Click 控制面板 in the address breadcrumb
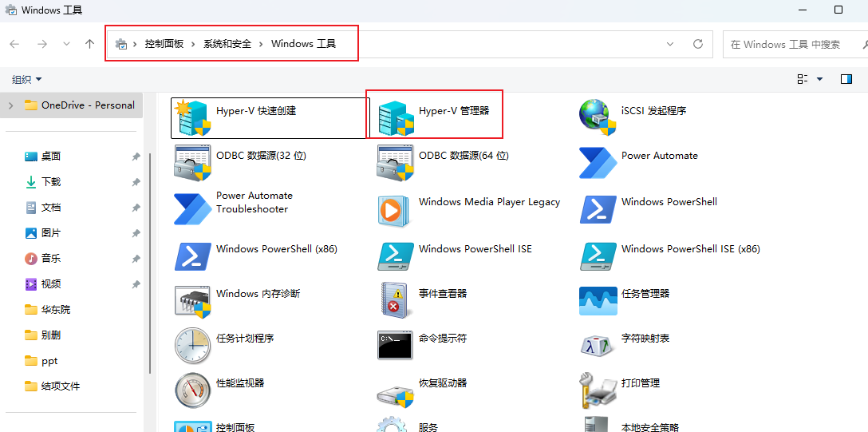 tap(164, 44)
